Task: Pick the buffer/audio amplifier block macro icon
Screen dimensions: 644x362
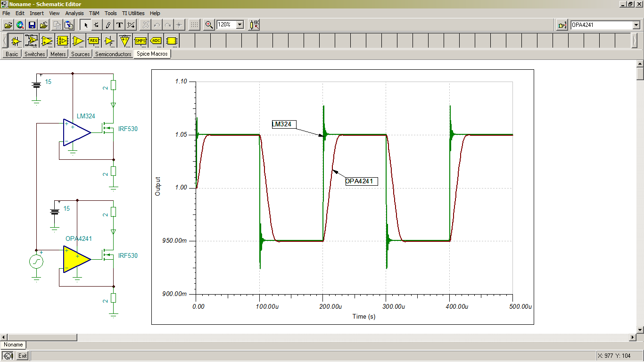Action: [63, 41]
